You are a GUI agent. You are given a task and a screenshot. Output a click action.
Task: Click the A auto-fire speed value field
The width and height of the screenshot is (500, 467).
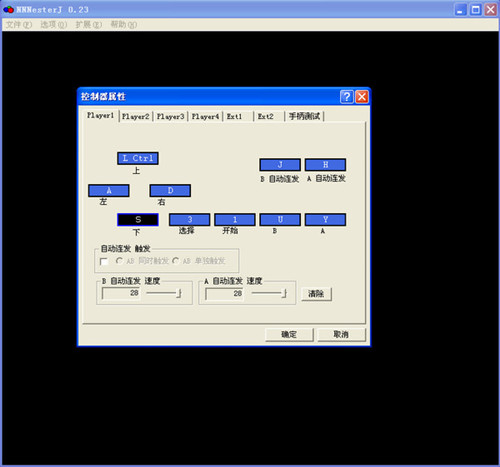[224, 294]
